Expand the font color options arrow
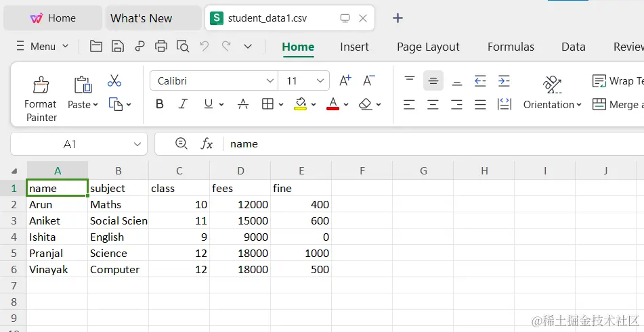Viewport: 644px width, 332px height. click(x=346, y=105)
